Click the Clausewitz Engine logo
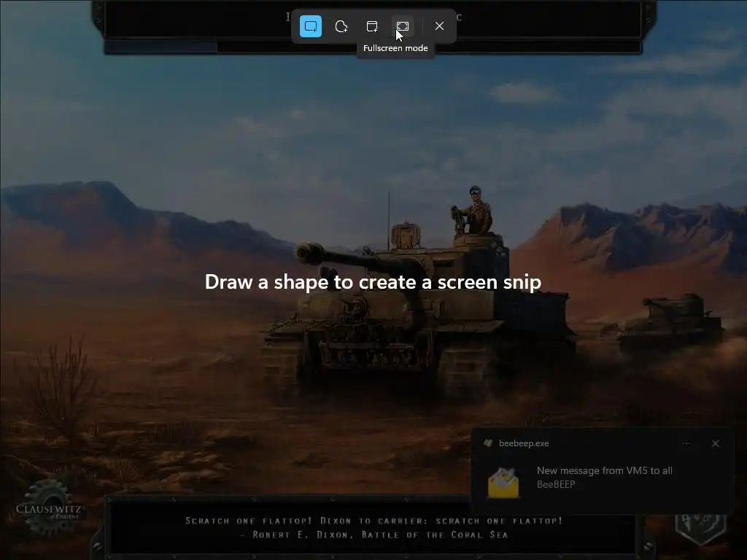 pos(49,507)
